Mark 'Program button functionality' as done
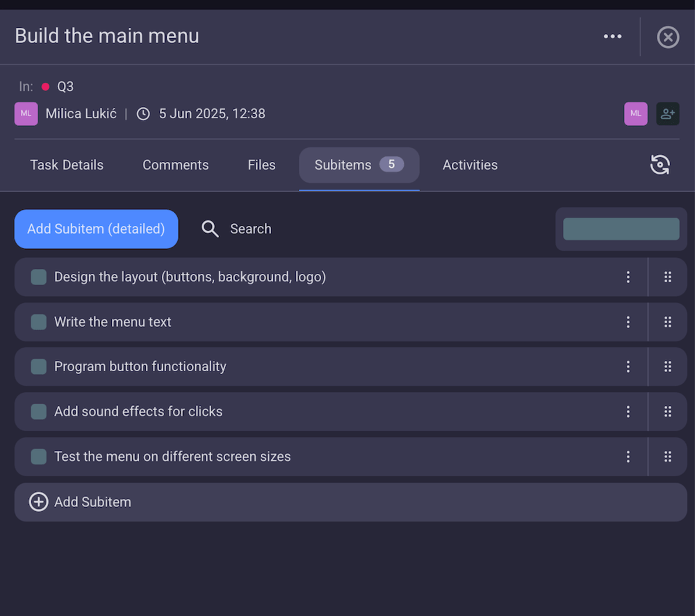 pos(38,366)
